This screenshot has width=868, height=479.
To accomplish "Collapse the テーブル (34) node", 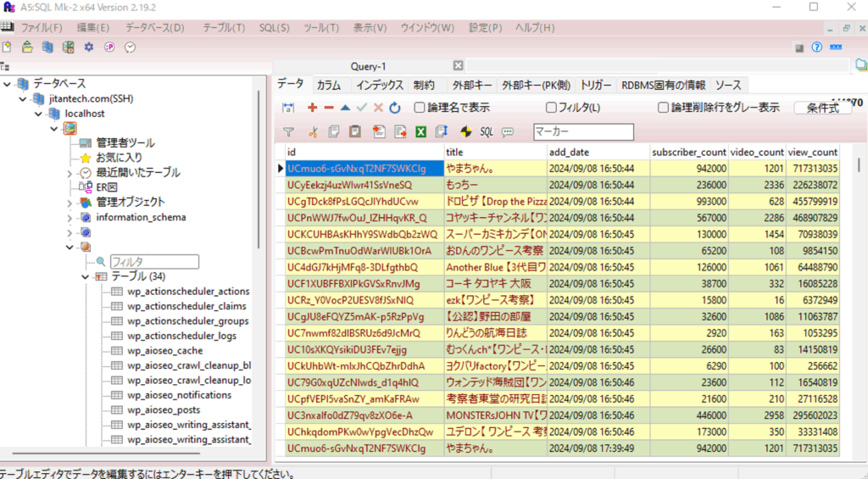I will pyautogui.click(x=86, y=277).
